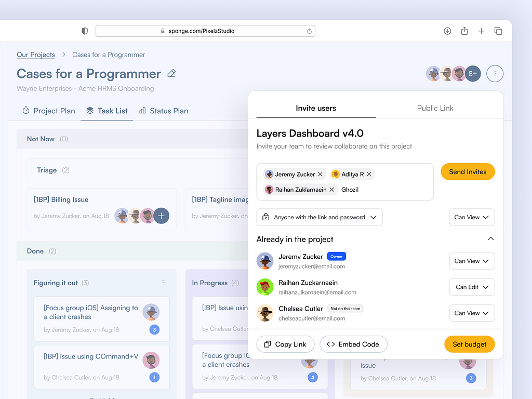Image resolution: width=532 pixels, height=399 pixels.
Task: Click the Not Now section header
Action: coord(132,139)
